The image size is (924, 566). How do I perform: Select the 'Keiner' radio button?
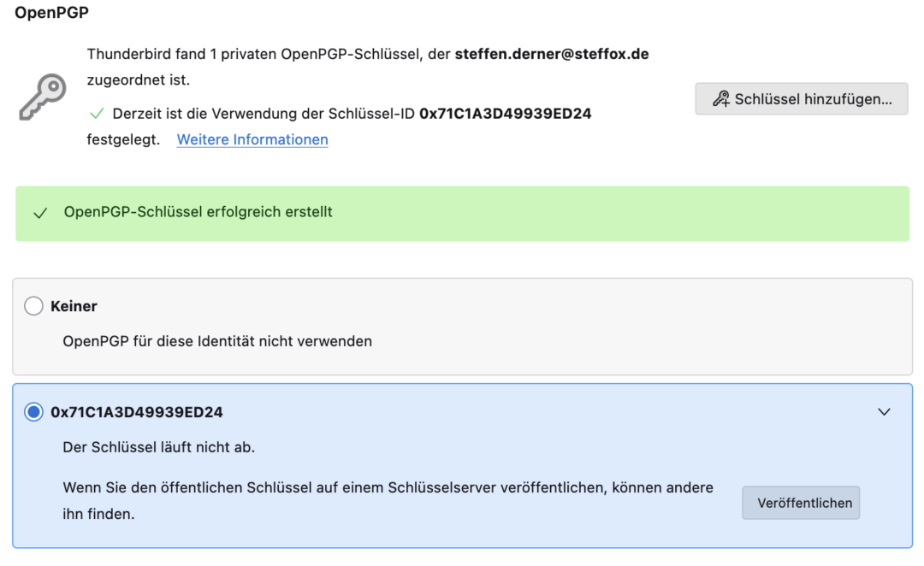pyautogui.click(x=33, y=306)
